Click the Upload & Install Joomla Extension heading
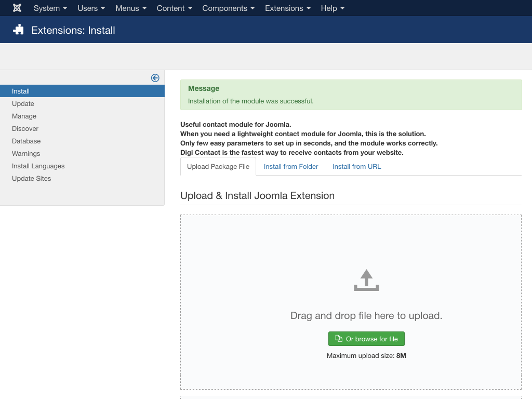 point(257,195)
